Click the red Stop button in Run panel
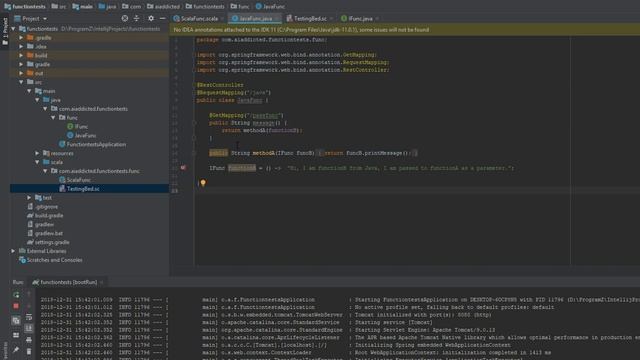 tap(16, 306)
